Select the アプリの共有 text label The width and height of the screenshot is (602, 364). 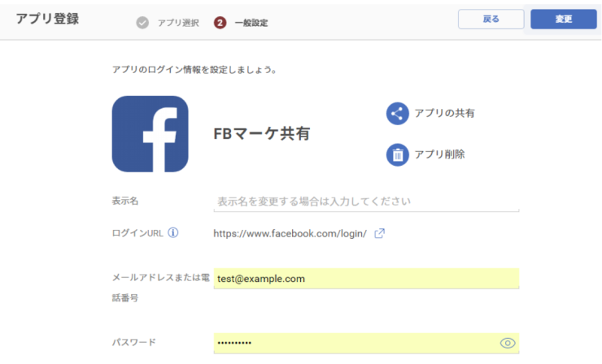pos(444,114)
